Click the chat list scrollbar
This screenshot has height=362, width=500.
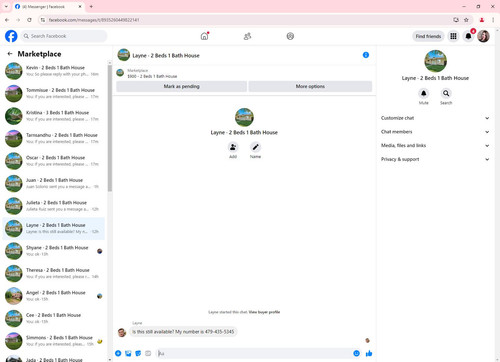pyautogui.click(x=110, y=128)
